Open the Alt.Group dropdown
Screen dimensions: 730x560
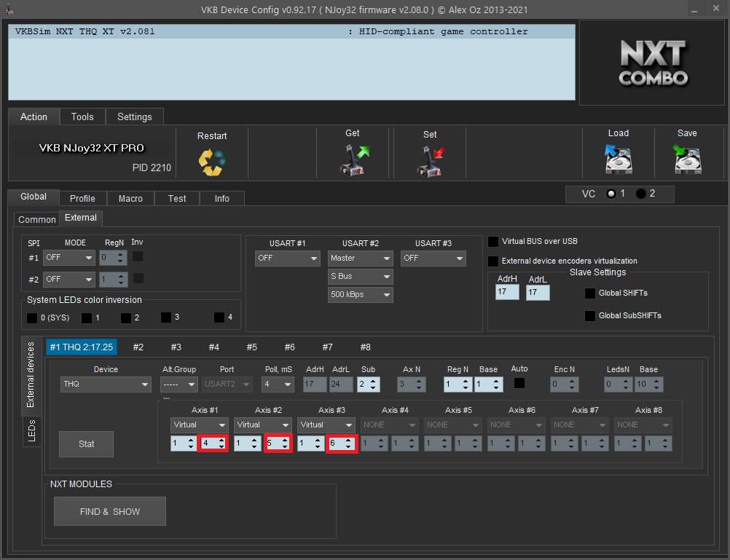178,384
